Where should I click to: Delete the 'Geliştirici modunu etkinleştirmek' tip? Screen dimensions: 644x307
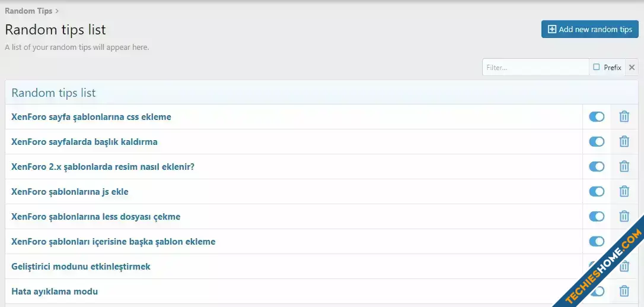624,266
